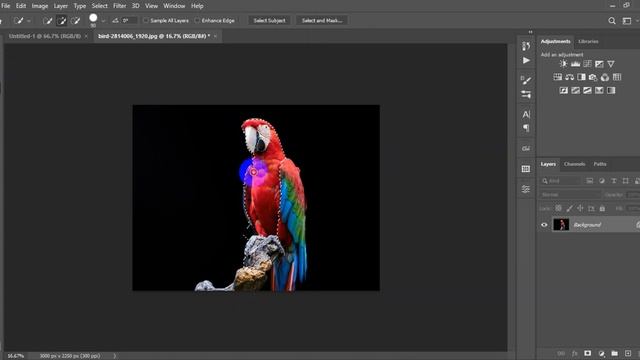The height and width of the screenshot is (360, 640).
Task: Click the brush angle icon
Action: (x=115, y=20)
